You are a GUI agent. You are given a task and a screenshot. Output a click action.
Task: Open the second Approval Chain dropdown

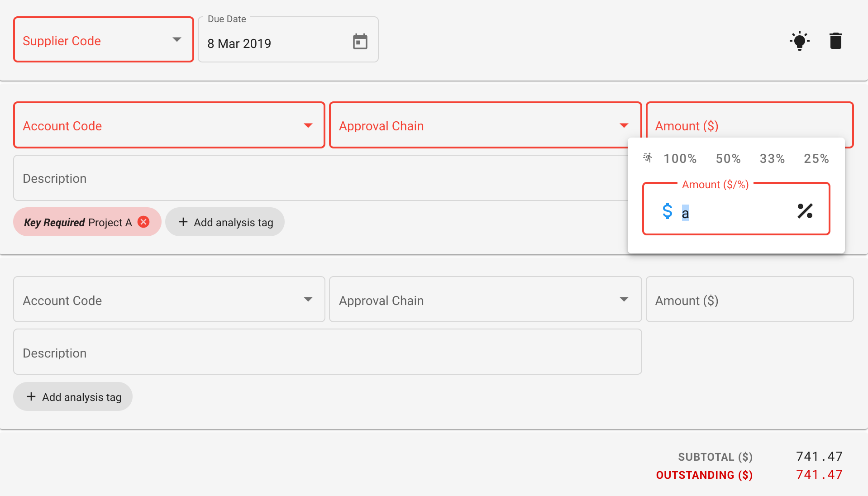624,299
